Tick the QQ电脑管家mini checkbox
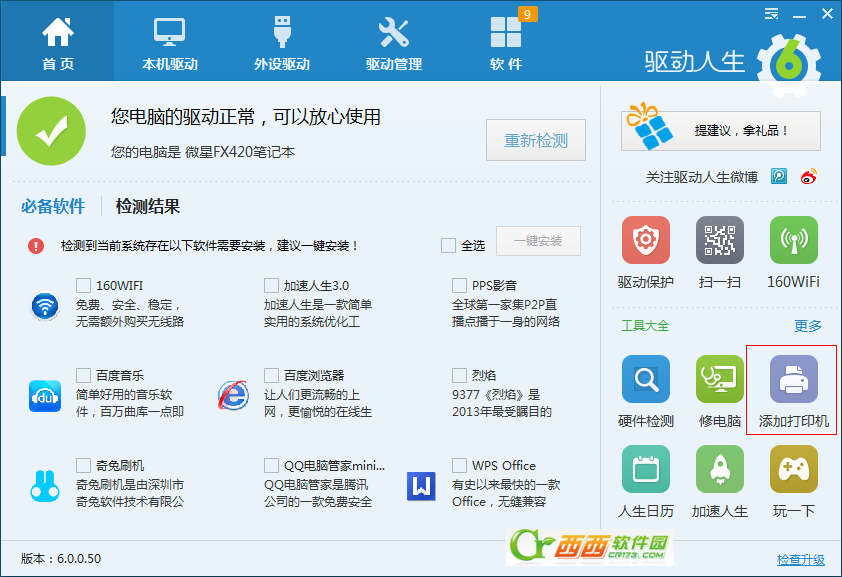Screen dimensions: 842x577 (271, 465)
